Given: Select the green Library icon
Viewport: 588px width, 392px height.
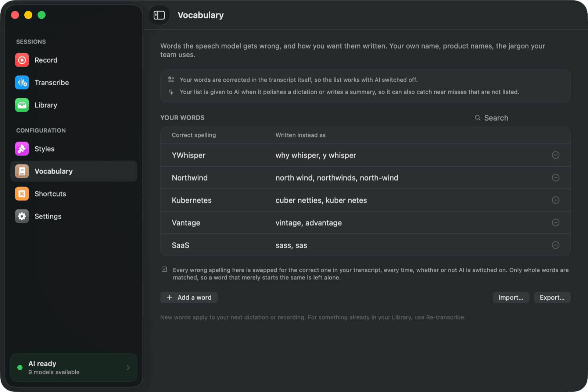Looking at the screenshot, I should (22, 105).
